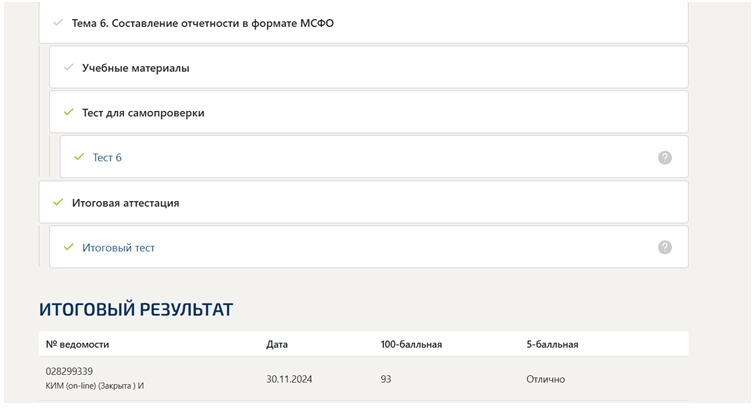Click the green checkmark next to Итоговый тест
752x413 pixels.
(x=69, y=247)
